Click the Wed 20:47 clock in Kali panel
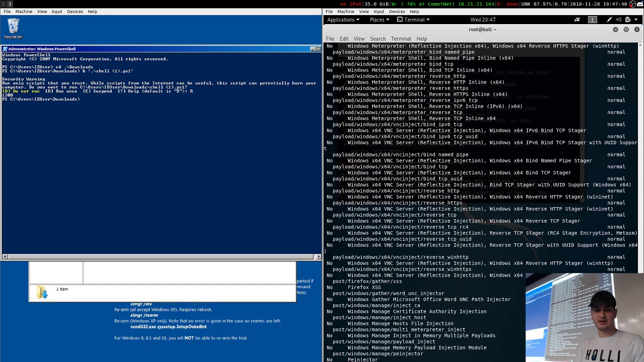Viewport: 644px width, 362px height. (483, 20)
